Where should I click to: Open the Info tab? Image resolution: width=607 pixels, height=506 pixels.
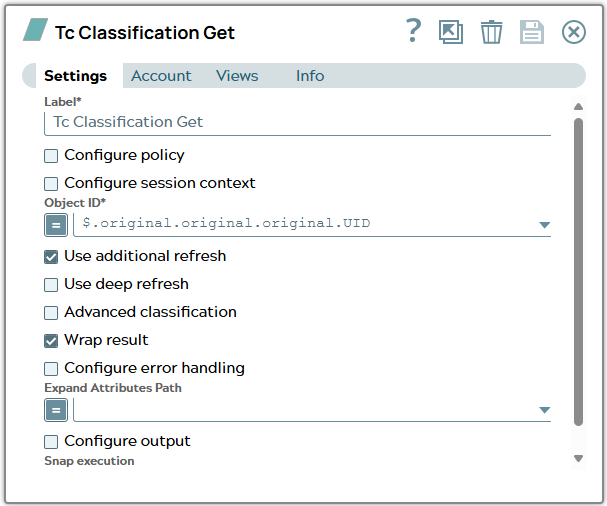click(310, 76)
